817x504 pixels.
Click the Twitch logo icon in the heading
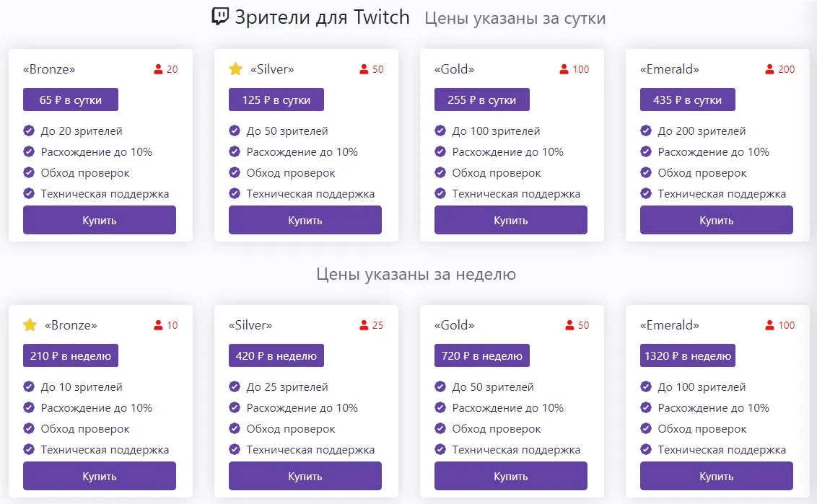click(x=220, y=17)
